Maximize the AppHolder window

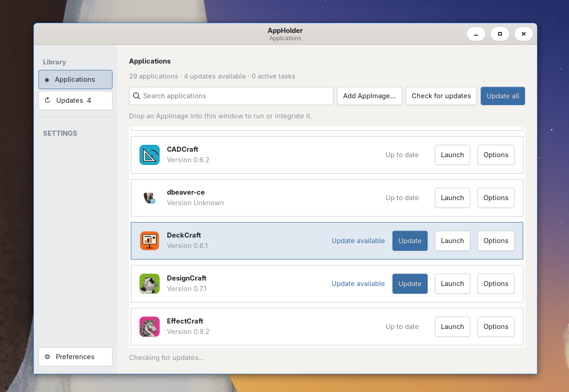pos(500,34)
